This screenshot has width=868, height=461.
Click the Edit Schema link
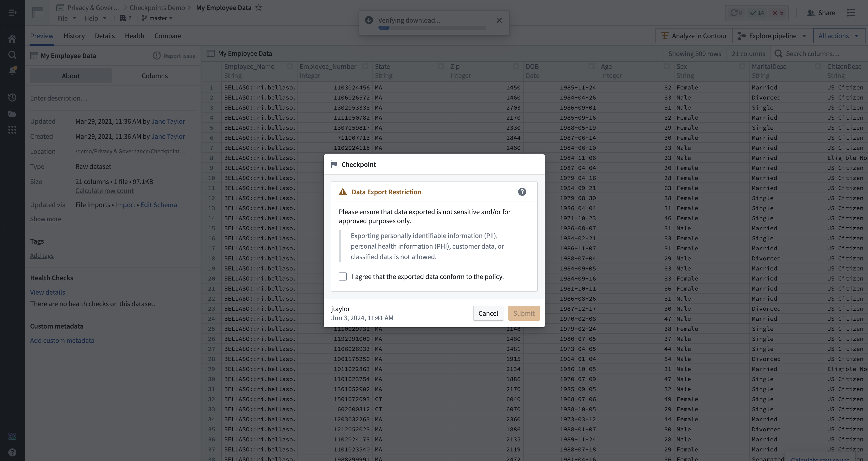(x=158, y=205)
